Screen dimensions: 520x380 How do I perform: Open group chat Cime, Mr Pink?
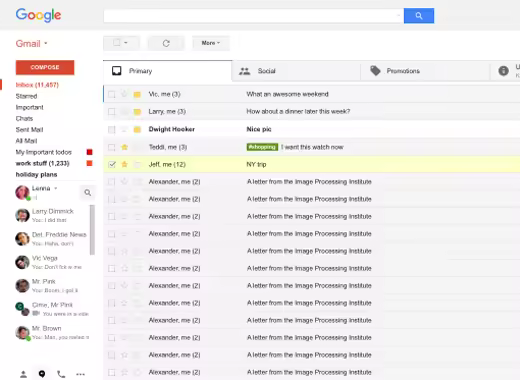(x=52, y=309)
